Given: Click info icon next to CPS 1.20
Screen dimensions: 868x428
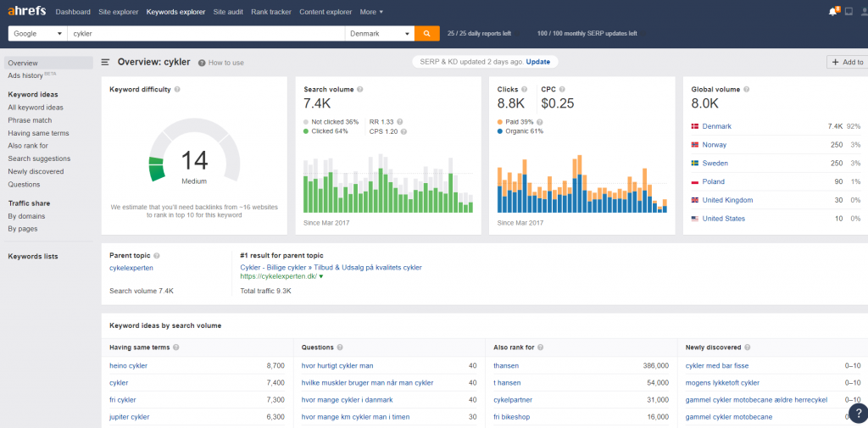Looking at the screenshot, I should coord(403,131).
